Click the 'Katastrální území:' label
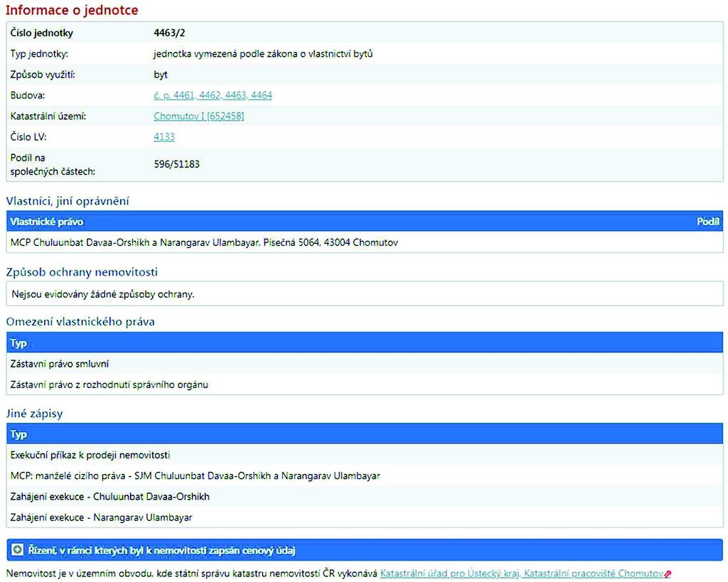This screenshot has width=728, height=582. (x=48, y=116)
